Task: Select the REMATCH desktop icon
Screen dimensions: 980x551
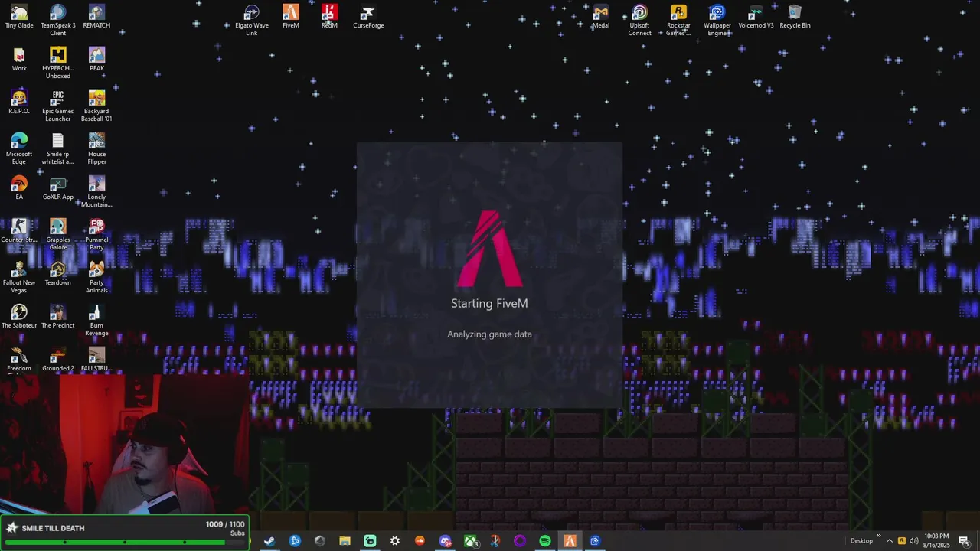Action: pyautogui.click(x=96, y=17)
